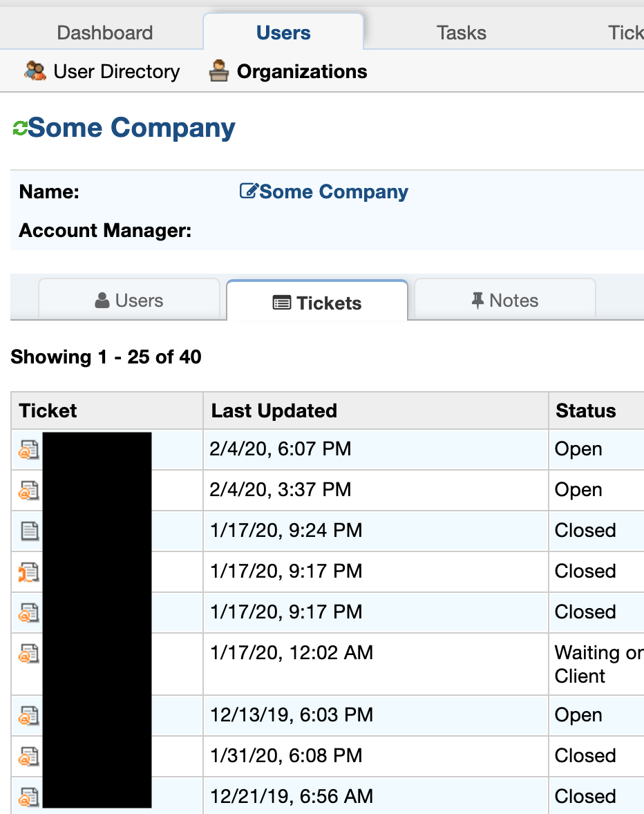Screen dimensions: 644x814
Task: Switch to the Notes pin tab
Action: [x=505, y=300]
